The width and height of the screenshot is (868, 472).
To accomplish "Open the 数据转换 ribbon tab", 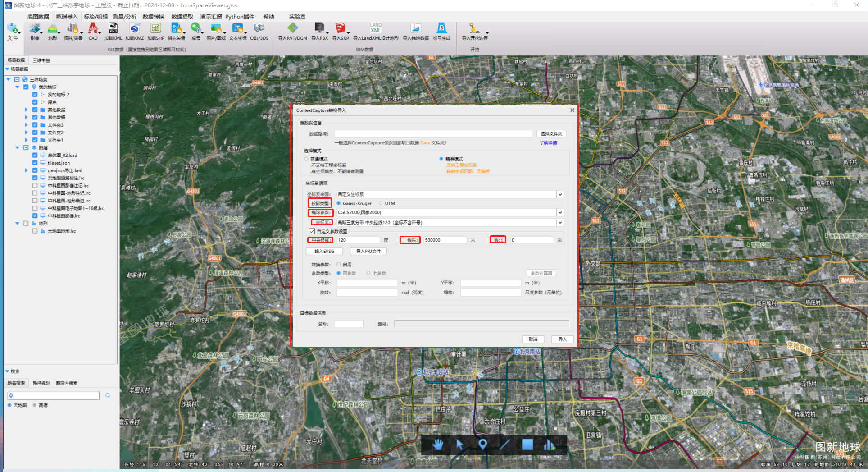I will (153, 17).
